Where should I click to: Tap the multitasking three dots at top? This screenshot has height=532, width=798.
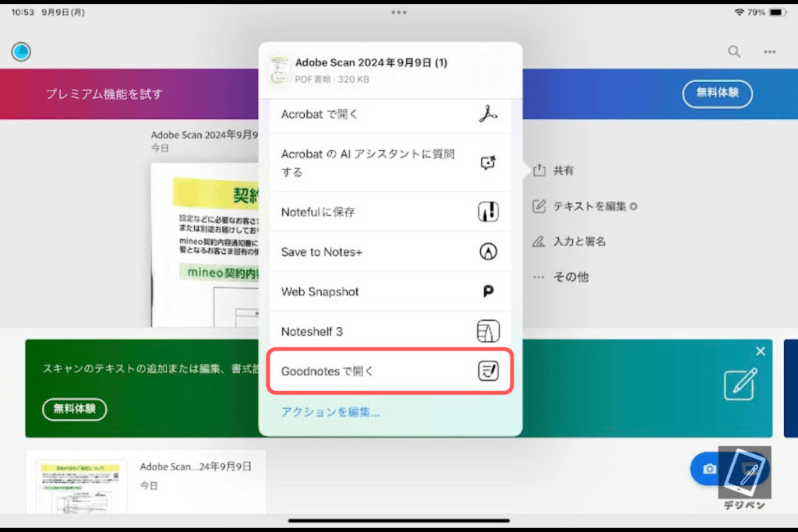(x=399, y=12)
